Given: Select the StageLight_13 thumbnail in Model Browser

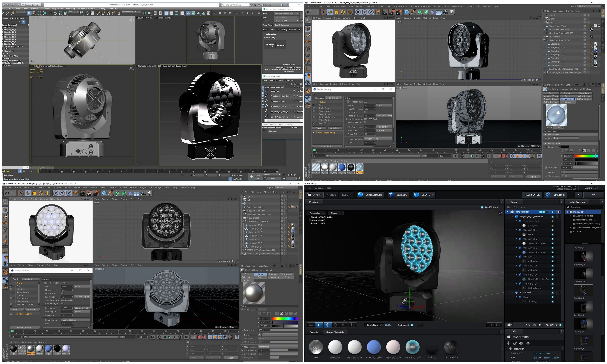Looking at the screenshot, I should coord(583,257).
